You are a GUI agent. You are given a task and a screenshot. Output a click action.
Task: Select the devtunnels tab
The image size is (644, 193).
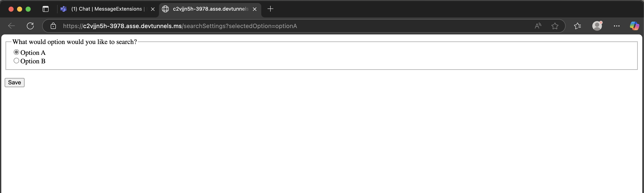(210, 9)
